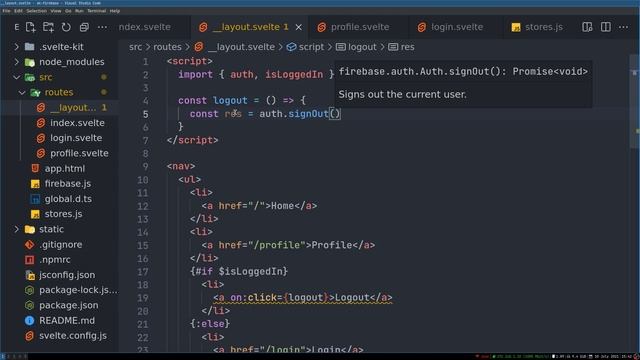Open package.json in the file tree
640x360 pixels.
click(x=59, y=305)
